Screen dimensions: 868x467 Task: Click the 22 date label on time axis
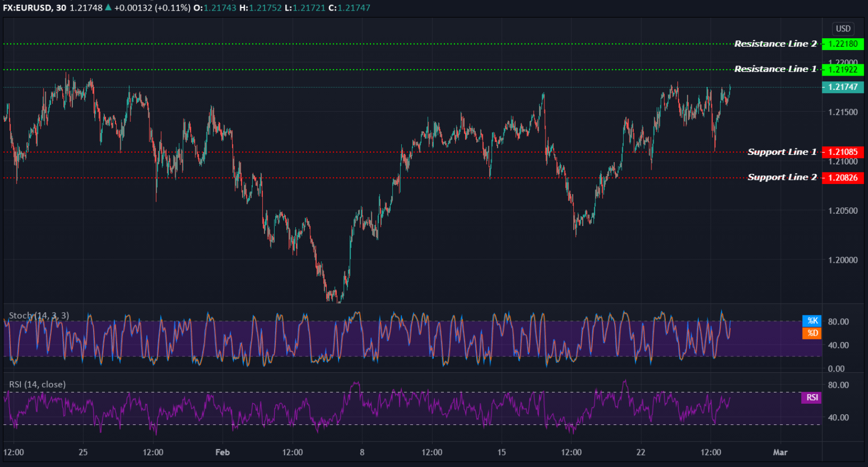(641, 452)
